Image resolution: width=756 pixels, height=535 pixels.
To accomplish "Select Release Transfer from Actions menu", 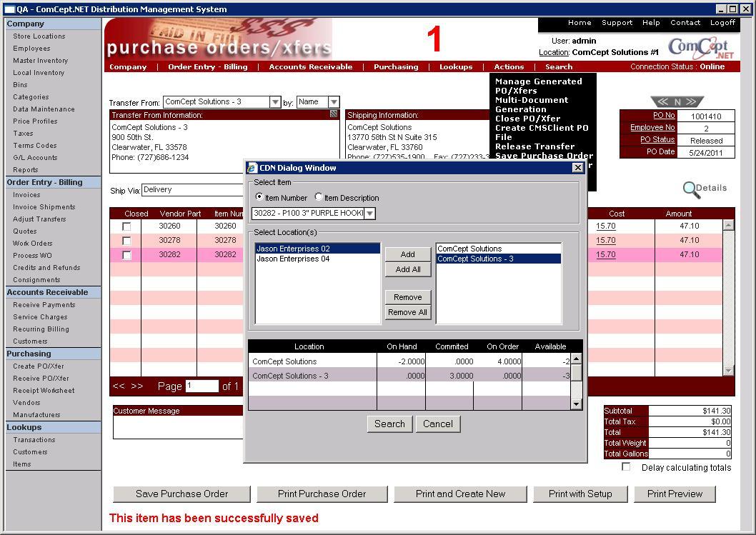I will [x=534, y=146].
